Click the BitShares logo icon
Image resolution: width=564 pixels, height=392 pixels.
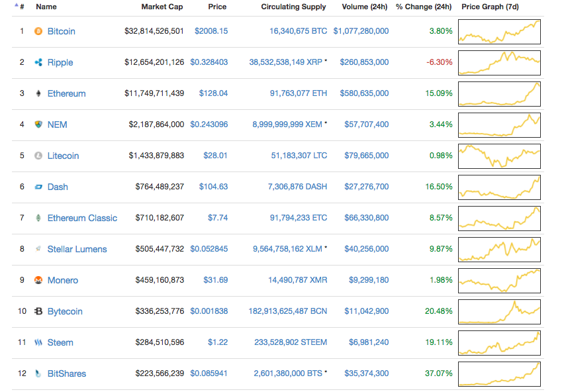coord(38,373)
